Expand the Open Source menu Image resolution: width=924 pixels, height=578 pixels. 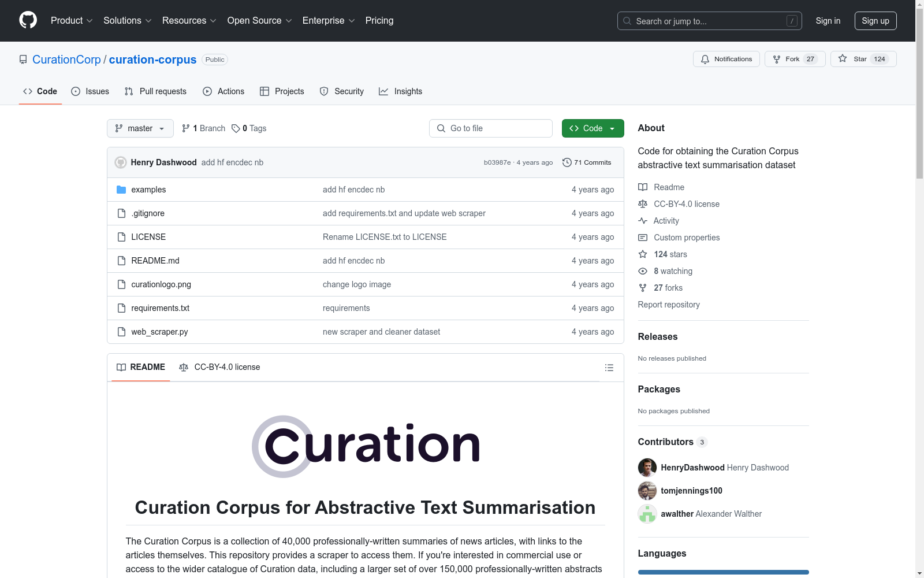pos(260,21)
